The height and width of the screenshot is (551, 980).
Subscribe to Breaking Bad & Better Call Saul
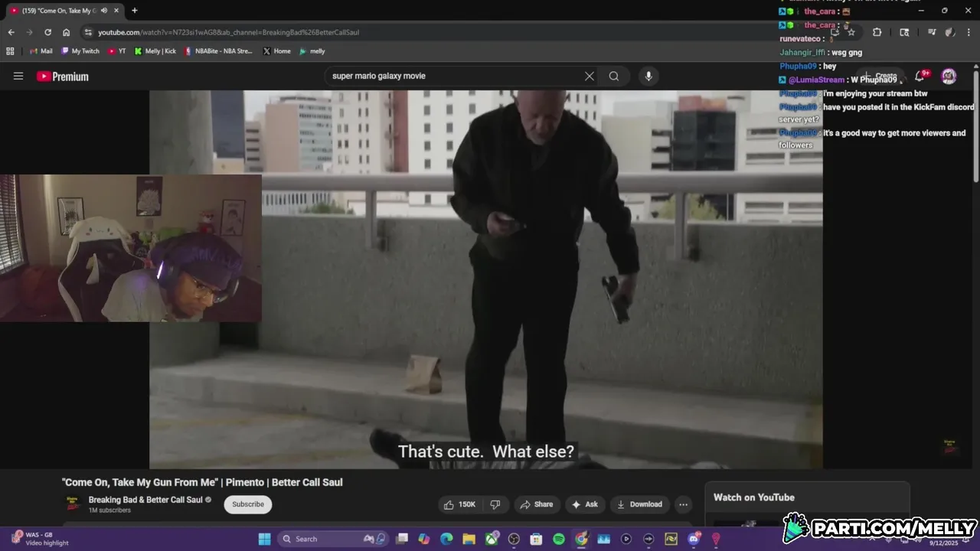pyautogui.click(x=248, y=504)
